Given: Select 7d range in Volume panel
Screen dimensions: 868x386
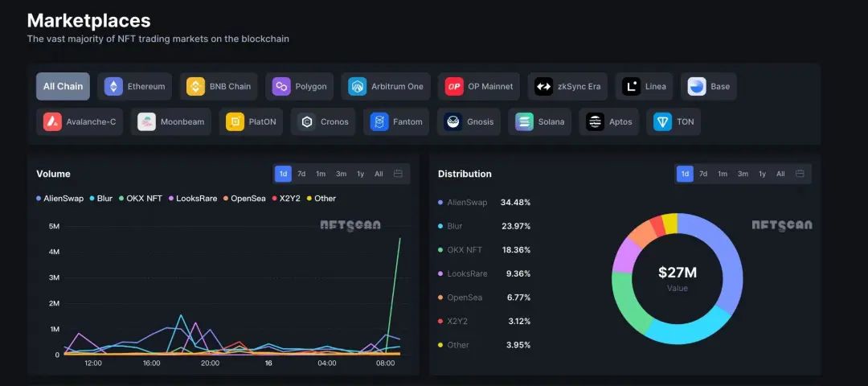Looking at the screenshot, I should pos(301,174).
